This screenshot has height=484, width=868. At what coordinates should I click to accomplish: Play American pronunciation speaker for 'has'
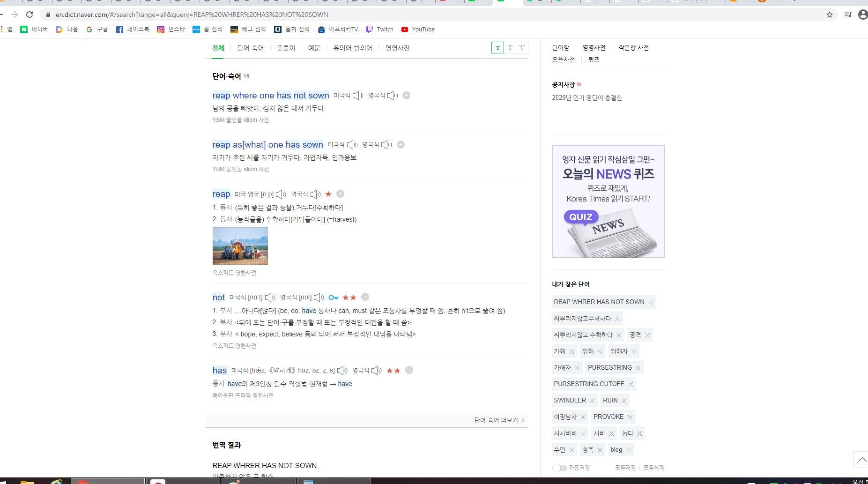point(342,371)
